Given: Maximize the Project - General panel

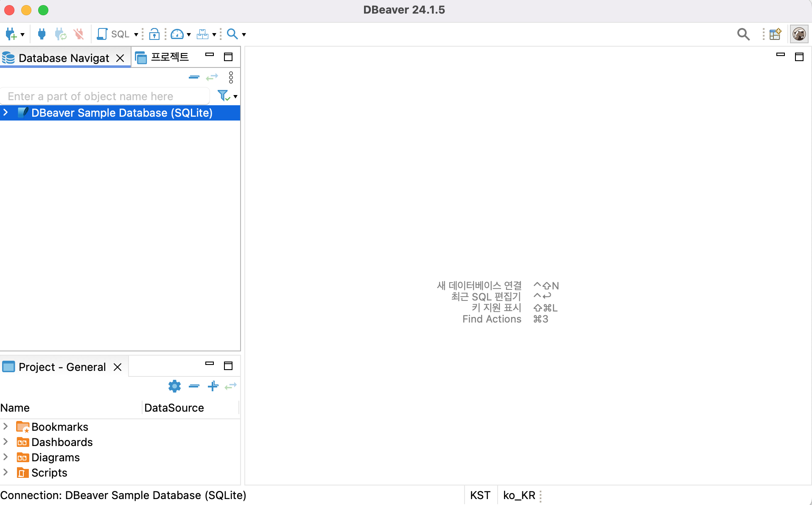Looking at the screenshot, I should [228, 366].
